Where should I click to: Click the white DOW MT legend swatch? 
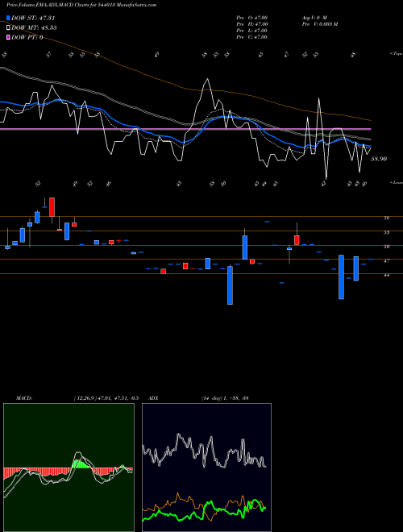(8, 28)
